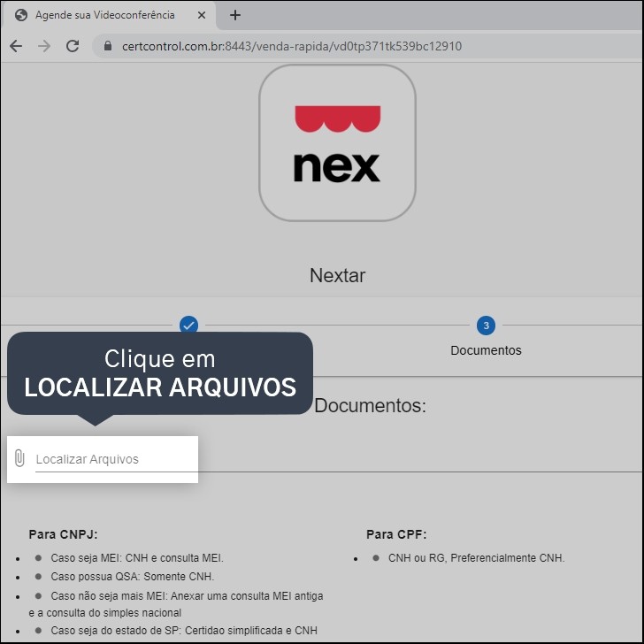
Task: Click the tab's globe favicon
Action: click(21, 15)
